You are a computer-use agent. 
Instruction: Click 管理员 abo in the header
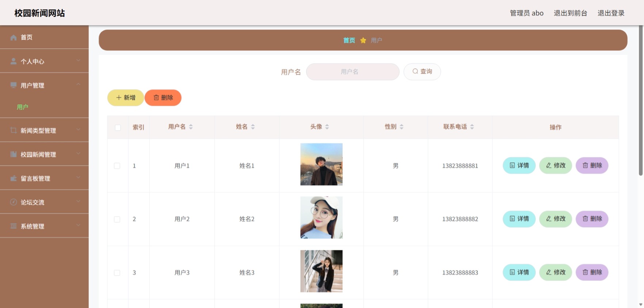pos(527,13)
